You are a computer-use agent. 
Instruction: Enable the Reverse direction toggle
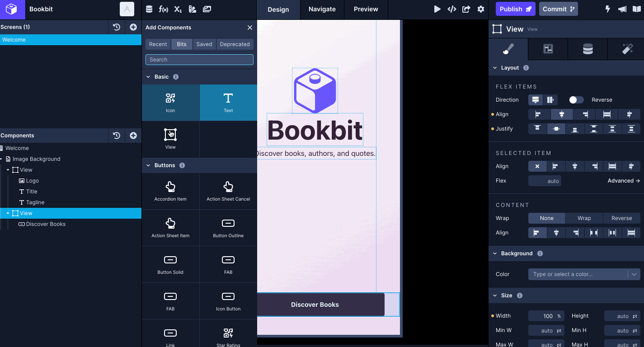[x=576, y=99]
